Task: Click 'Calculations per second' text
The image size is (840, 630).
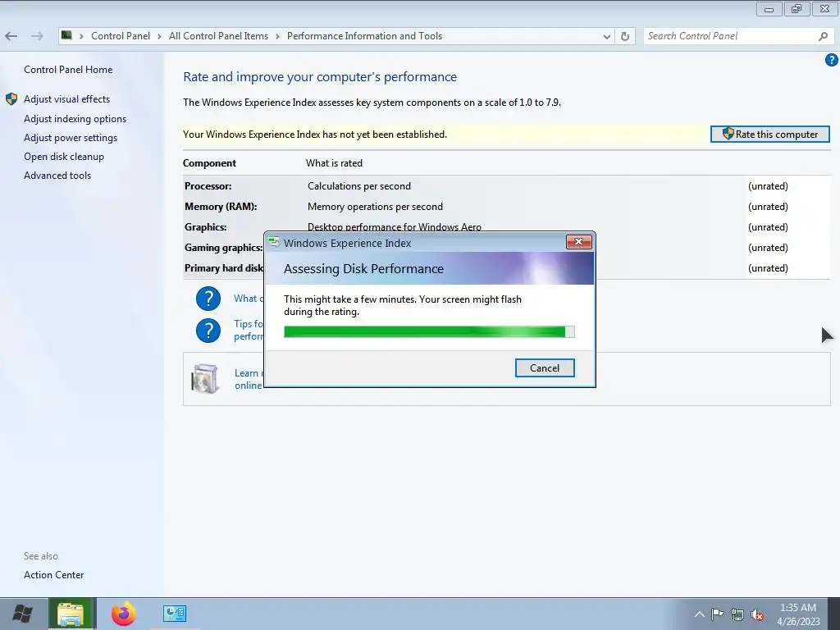Action: 359,186
